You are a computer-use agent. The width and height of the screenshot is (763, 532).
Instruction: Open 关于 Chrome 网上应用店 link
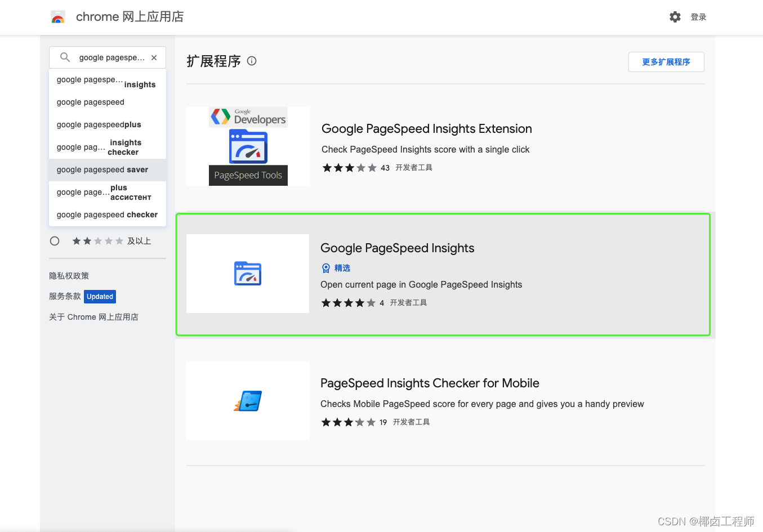click(x=93, y=317)
